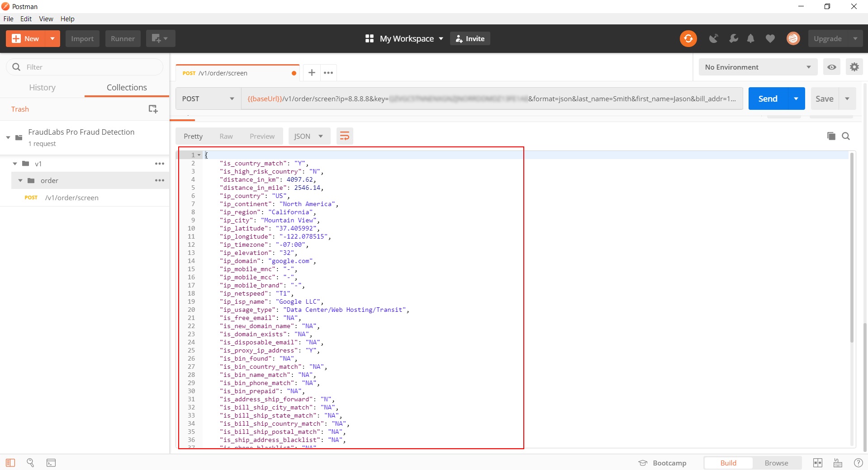Open the Help menu
The image size is (868, 470).
(x=67, y=19)
